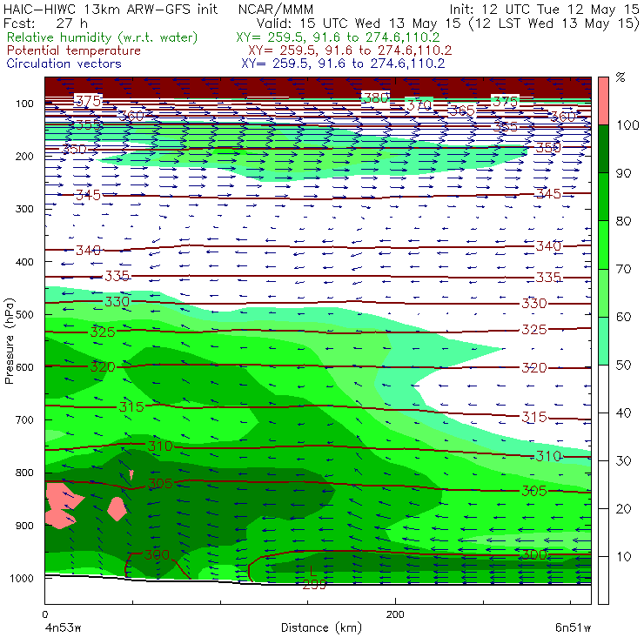
Task: Pick the white 40–50% colorbar segment
Action: click(x=603, y=388)
